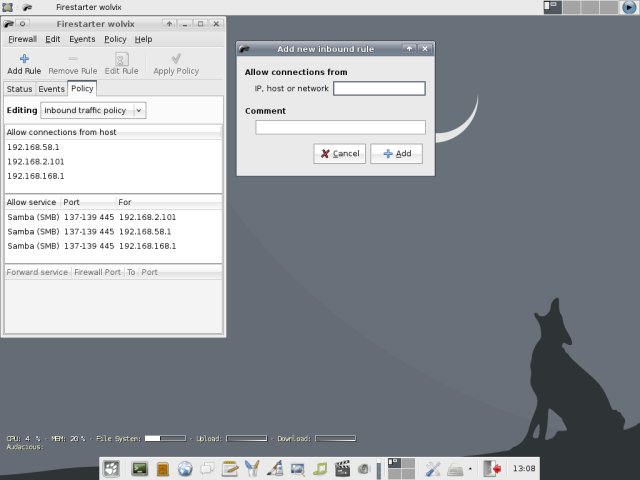Cancel the new inbound rule dialog
640x480 pixels.
click(x=340, y=154)
